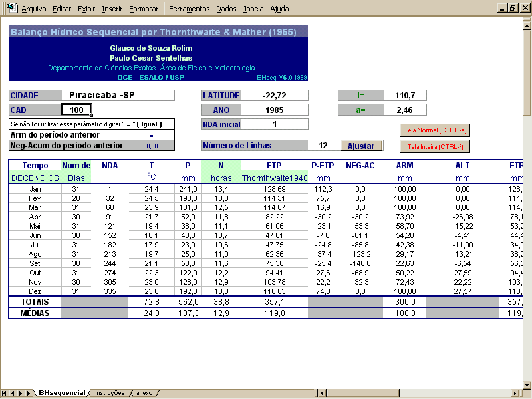
Task: Select the Fev row label
Action: 35,198
